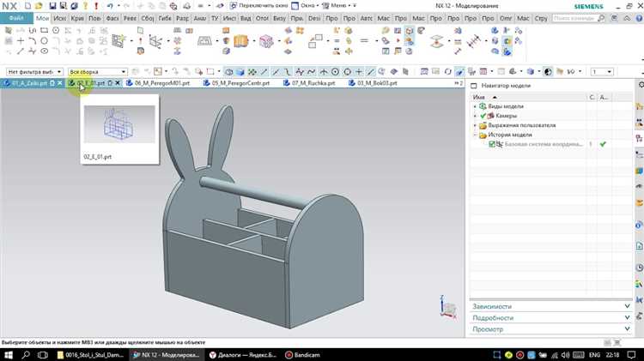Switch to the Анализ ribbon tab
The width and height of the screenshot is (644, 361).
pyautogui.click(x=200, y=19)
